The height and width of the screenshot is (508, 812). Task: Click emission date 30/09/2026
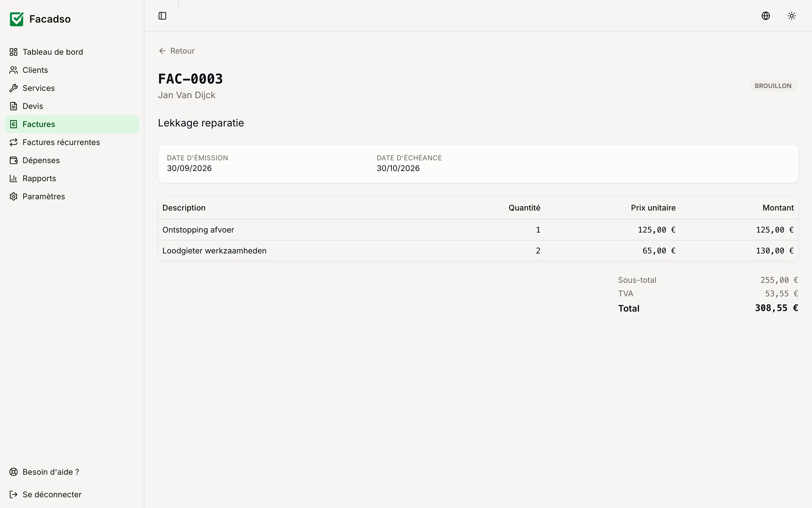[189, 168]
